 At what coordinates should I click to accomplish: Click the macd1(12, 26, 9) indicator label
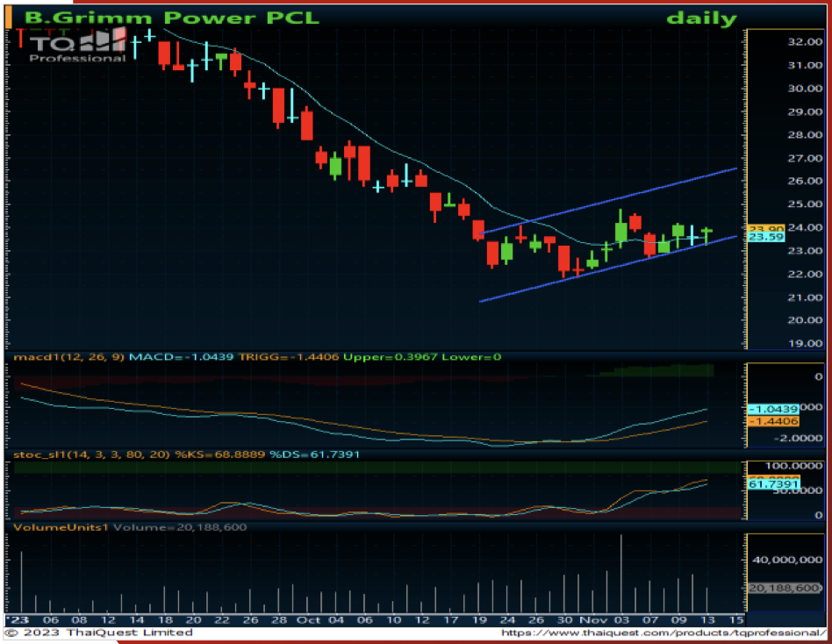click(69, 357)
